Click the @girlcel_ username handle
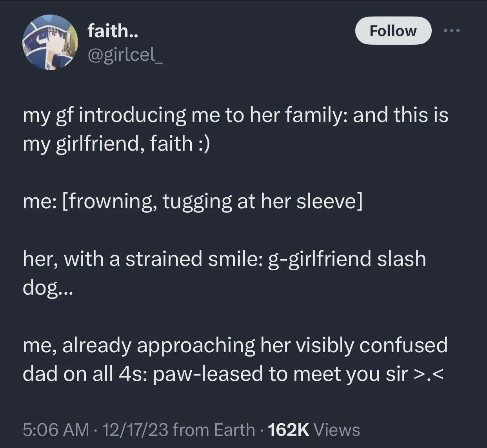The width and height of the screenshot is (487, 448). pos(125,56)
